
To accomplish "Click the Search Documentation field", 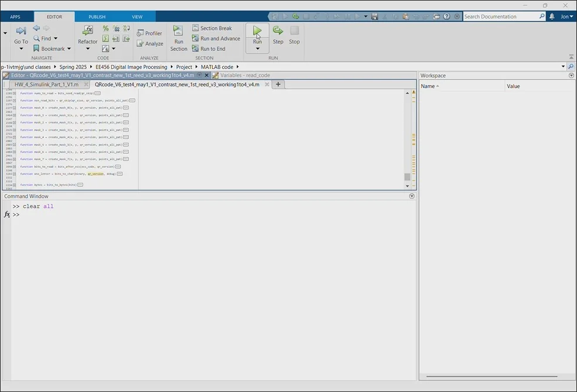I will point(501,16).
